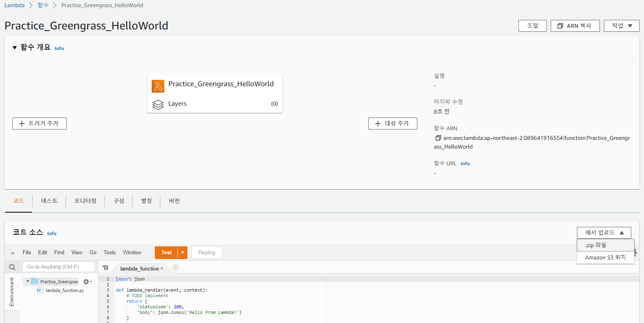644x323 pixels.
Task: Open Info link next to 코드 소스
Action: pos(52,234)
